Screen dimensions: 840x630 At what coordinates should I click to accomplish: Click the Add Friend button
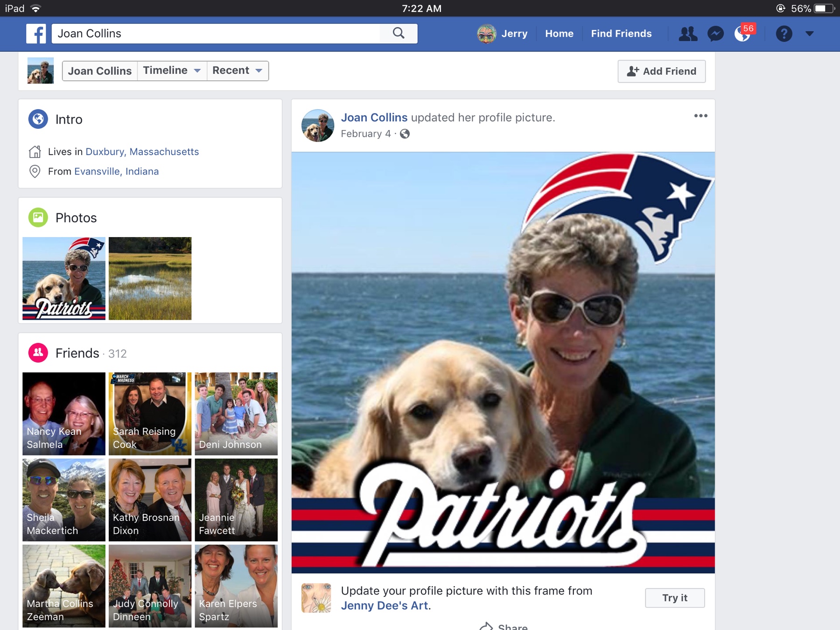click(661, 71)
